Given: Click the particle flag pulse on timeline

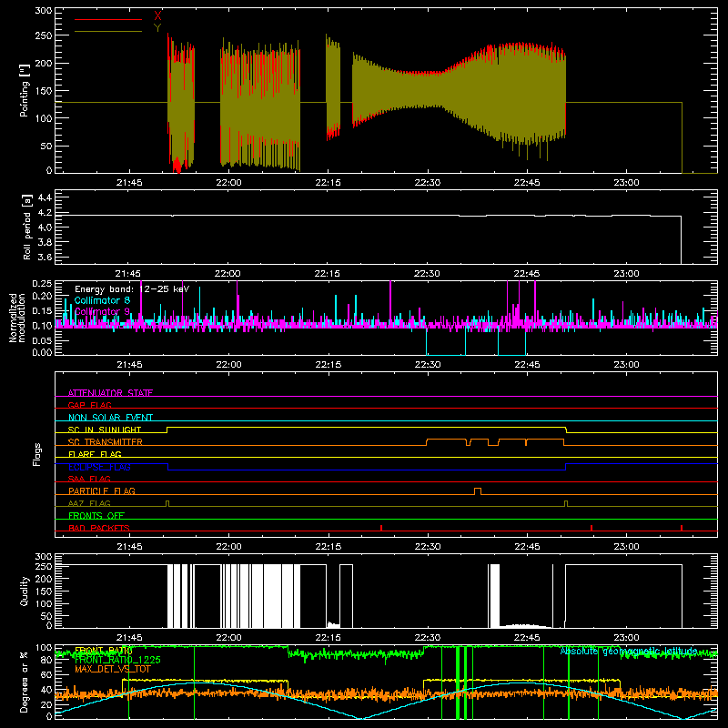Looking at the screenshot, I should (477, 491).
